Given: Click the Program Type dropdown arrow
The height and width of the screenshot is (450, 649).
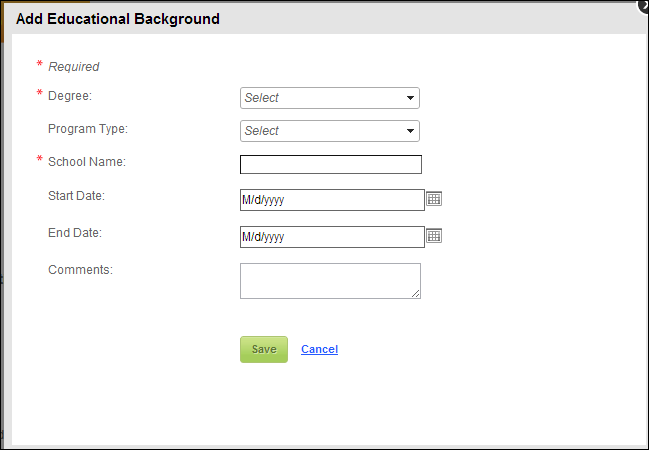Looking at the screenshot, I should pyautogui.click(x=410, y=131).
